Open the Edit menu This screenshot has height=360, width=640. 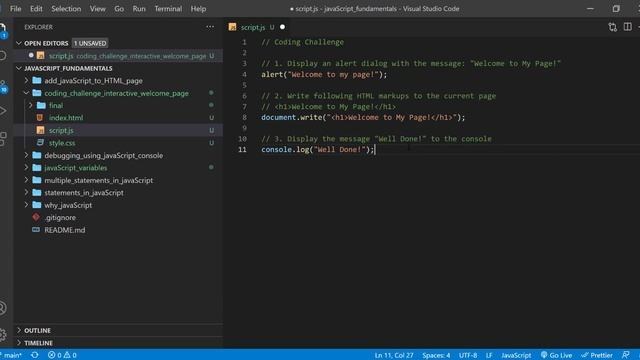tap(36, 9)
